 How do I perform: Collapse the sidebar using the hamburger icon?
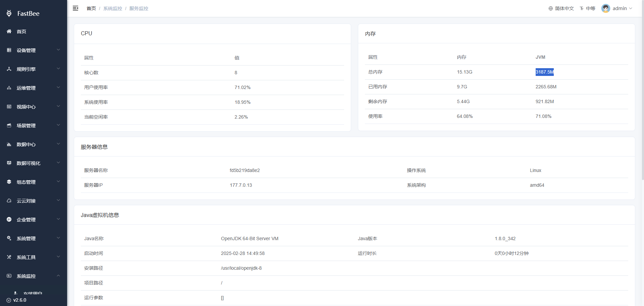pos(75,8)
